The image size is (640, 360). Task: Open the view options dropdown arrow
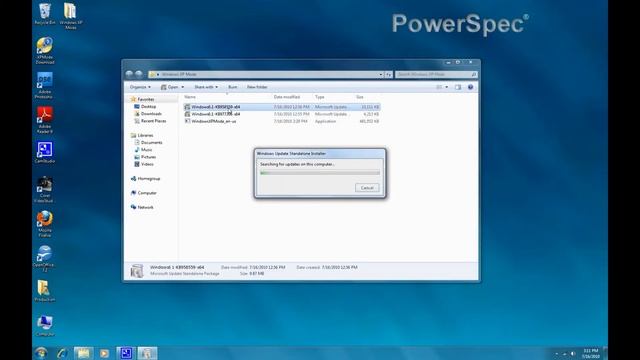(447, 87)
